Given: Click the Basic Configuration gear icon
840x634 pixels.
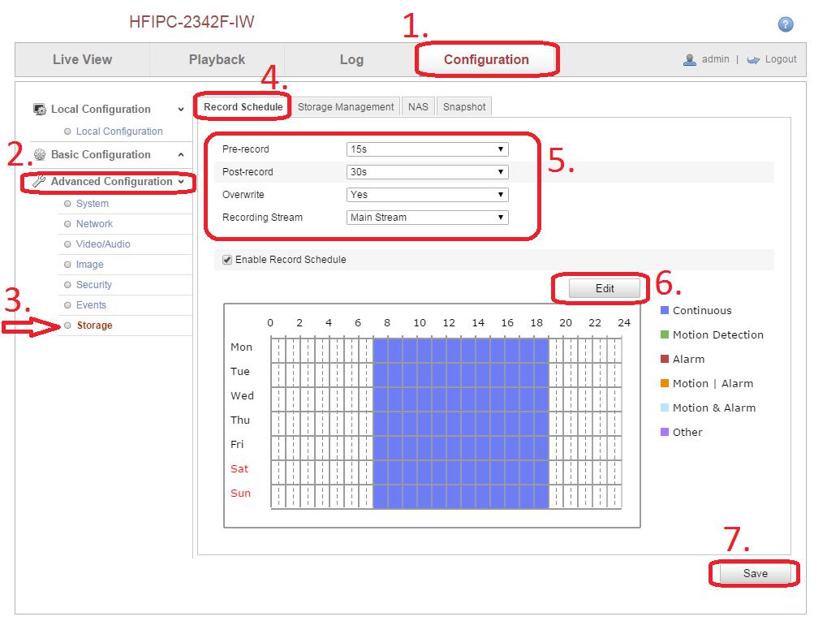Looking at the screenshot, I should [39, 154].
